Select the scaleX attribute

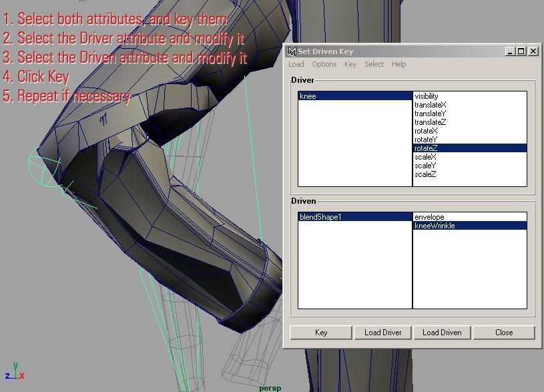click(x=470, y=156)
